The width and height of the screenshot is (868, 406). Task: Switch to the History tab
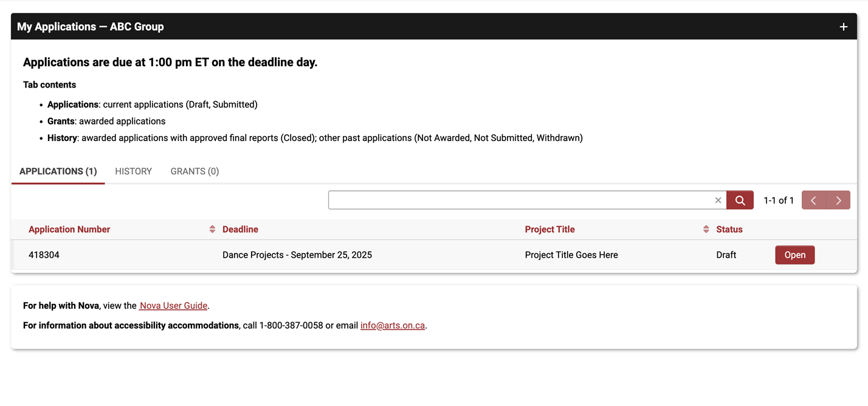pos(134,171)
